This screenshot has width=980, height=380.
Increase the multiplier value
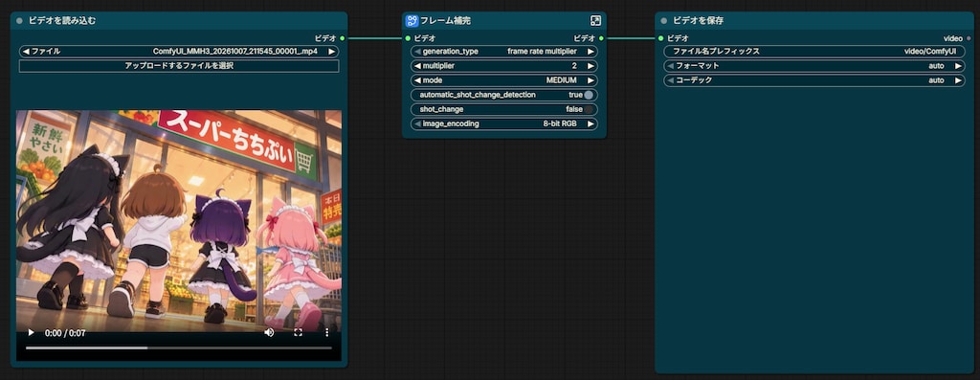590,66
